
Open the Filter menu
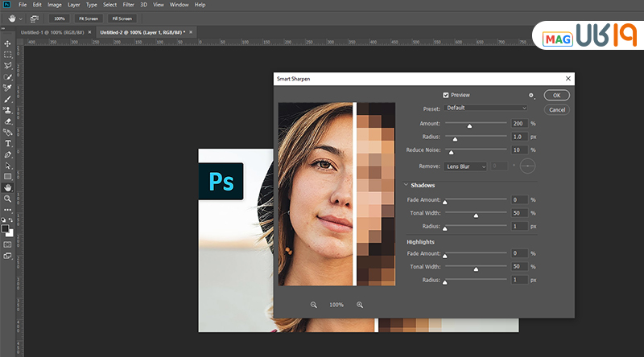[129, 5]
